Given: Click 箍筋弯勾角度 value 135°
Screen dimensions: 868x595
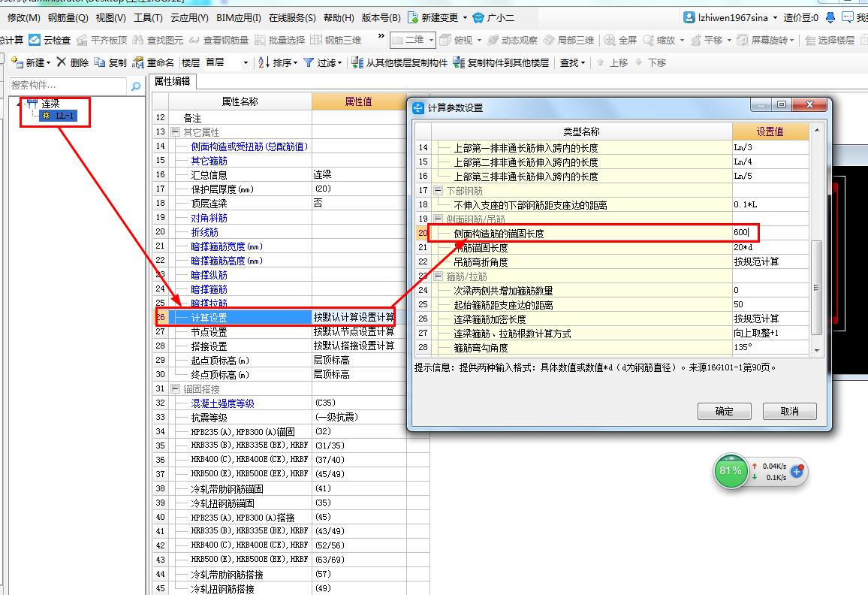Looking at the screenshot, I should pos(770,347).
